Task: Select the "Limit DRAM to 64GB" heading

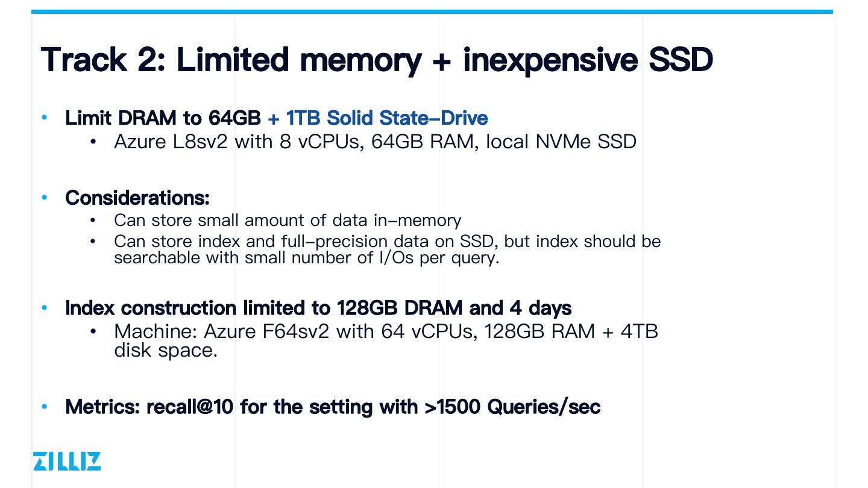Action: 163,117
